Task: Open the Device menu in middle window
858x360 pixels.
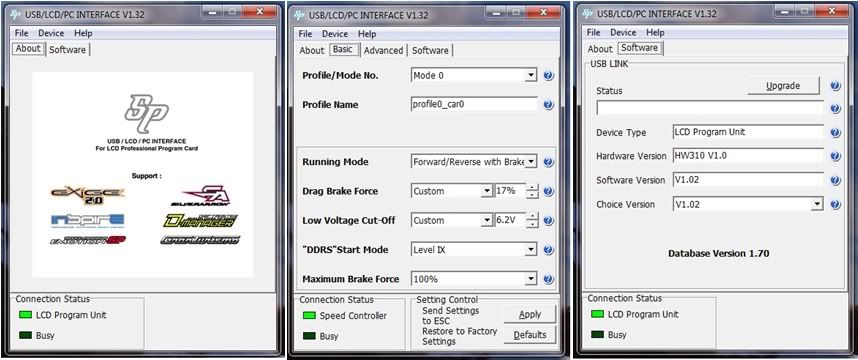Action: [x=335, y=34]
